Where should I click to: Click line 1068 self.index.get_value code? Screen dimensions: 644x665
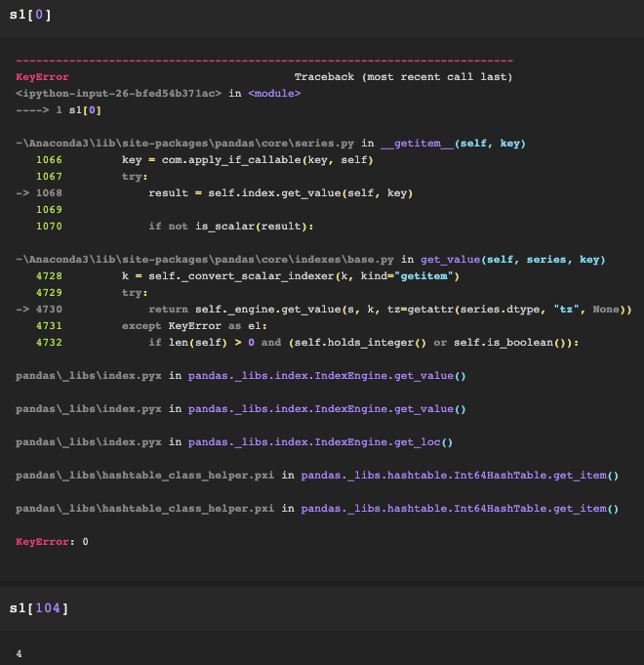(280, 193)
